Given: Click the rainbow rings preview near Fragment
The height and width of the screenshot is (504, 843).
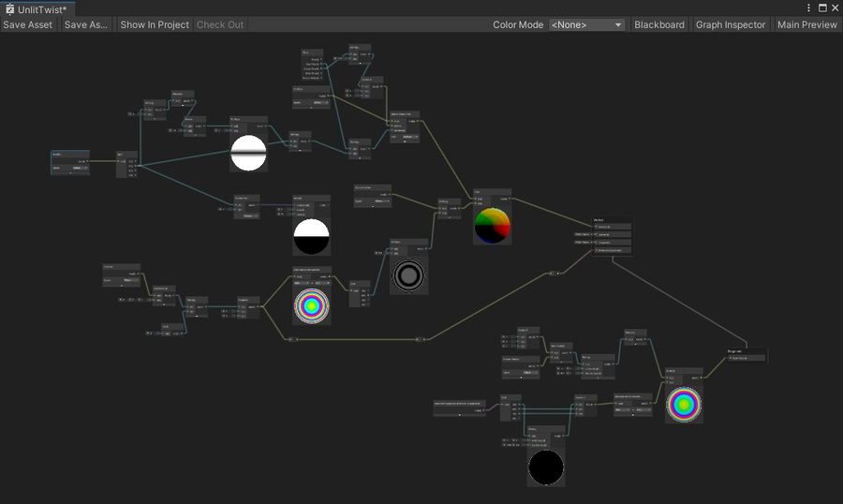Looking at the screenshot, I should click(x=684, y=404).
